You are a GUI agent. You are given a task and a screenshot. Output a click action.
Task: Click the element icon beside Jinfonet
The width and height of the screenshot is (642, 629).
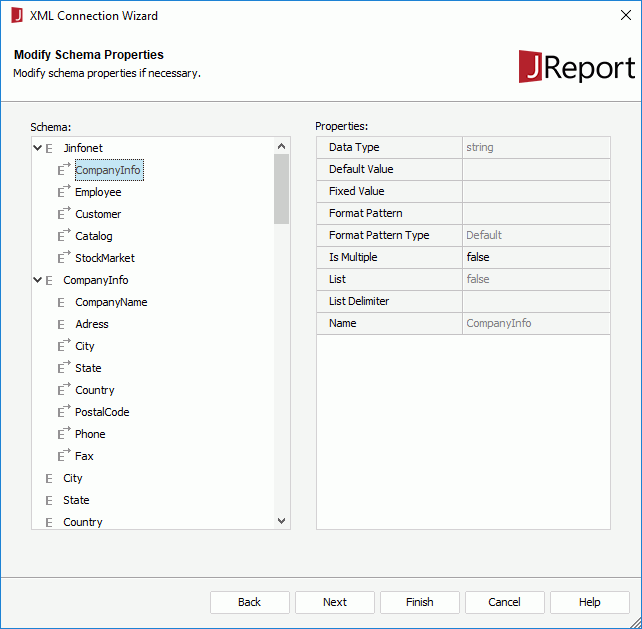point(49,148)
